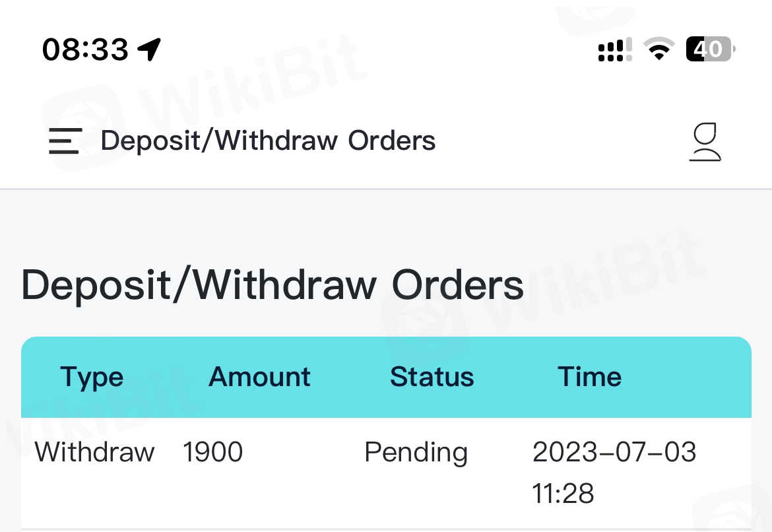Tap the Wi-Fi status icon

[x=659, y=49]
